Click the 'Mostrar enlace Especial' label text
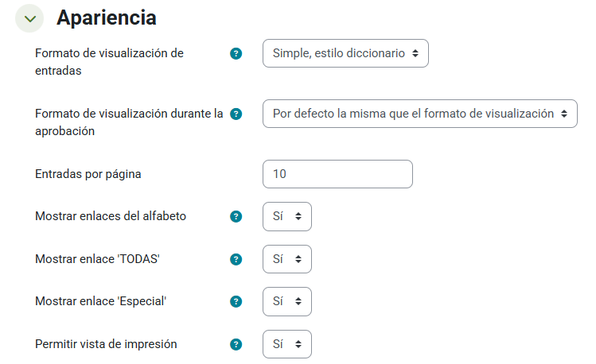The width and height of the screenshot is (596, 364). point(103,302)
